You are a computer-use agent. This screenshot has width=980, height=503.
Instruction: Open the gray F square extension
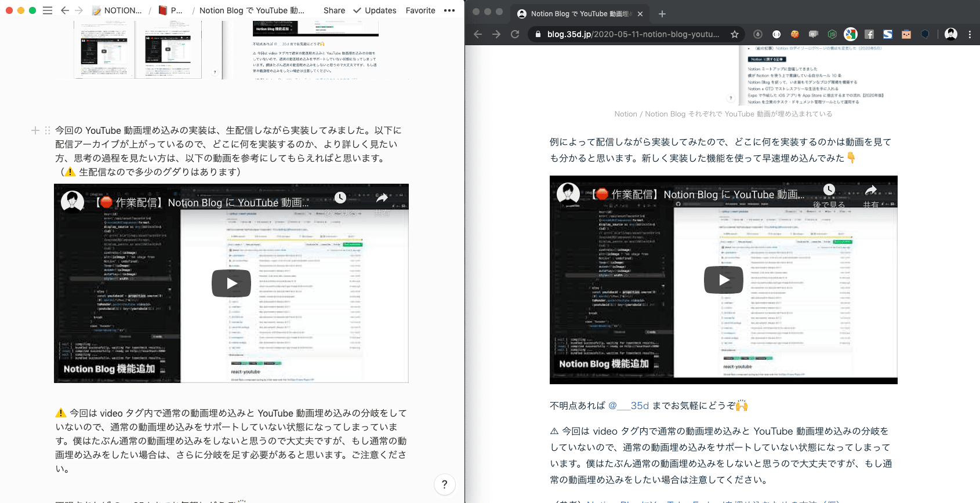coord(869,34)
